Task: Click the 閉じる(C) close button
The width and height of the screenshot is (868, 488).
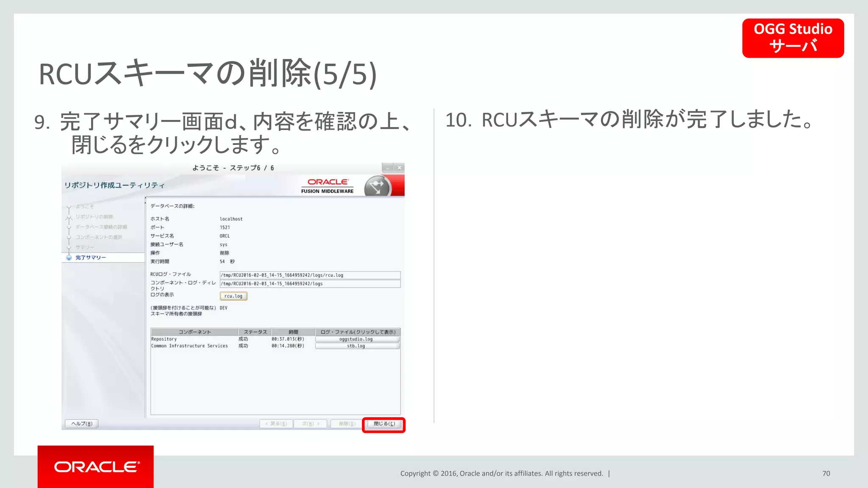Action: (384, 424)
